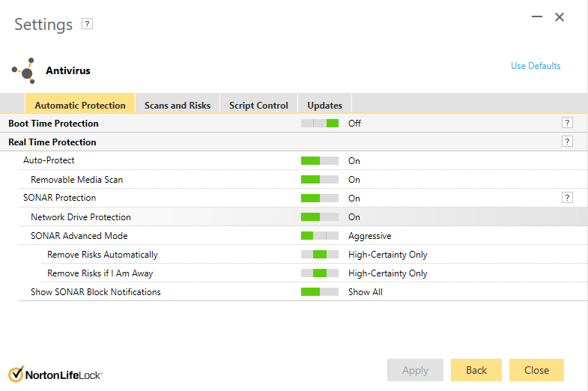Turn off Removable Media Scan
Viewport: 588px width, 391px height.
click(x=320, y=179)
